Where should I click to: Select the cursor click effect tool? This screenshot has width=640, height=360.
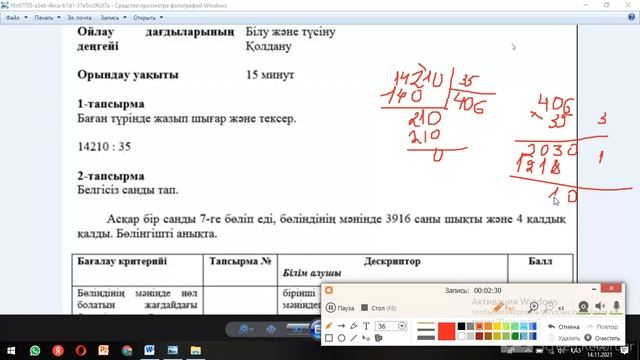[x=366, y=338]
